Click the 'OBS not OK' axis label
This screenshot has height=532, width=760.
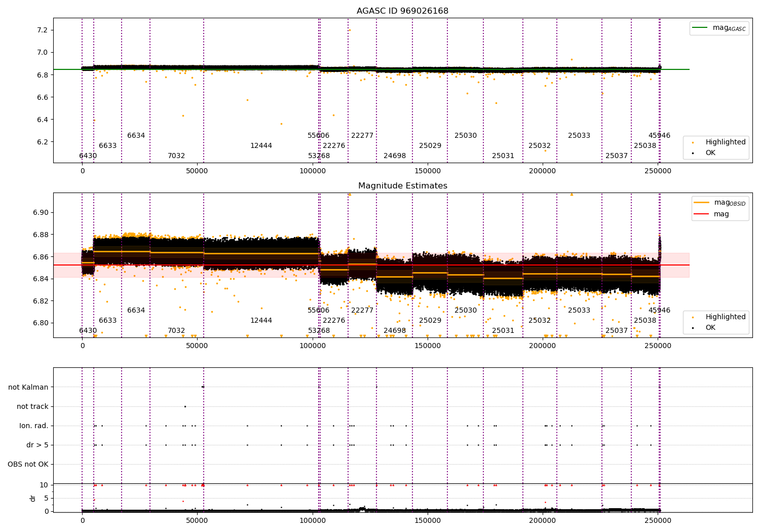point(28,464)
